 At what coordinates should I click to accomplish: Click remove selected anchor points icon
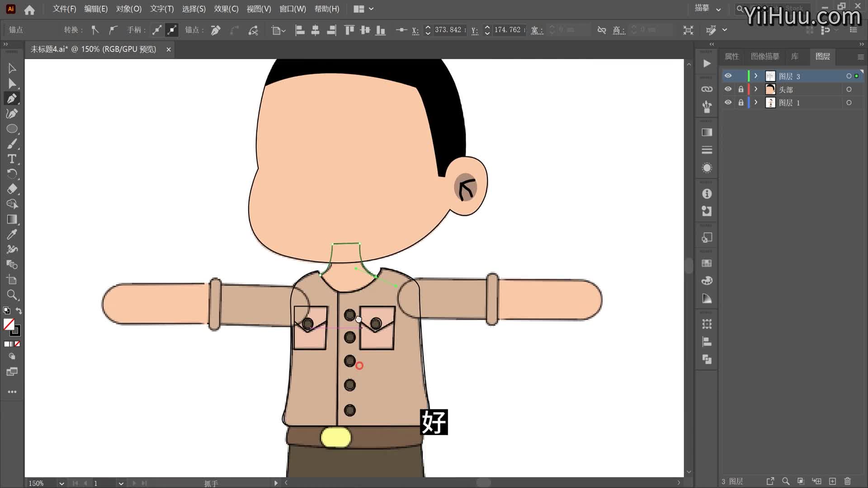point(216,30)
